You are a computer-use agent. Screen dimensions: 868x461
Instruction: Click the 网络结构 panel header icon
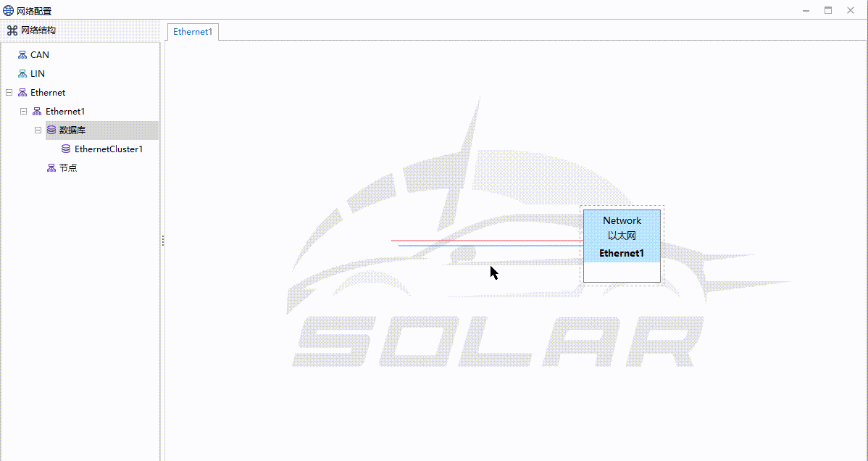(x=12, y=30)
